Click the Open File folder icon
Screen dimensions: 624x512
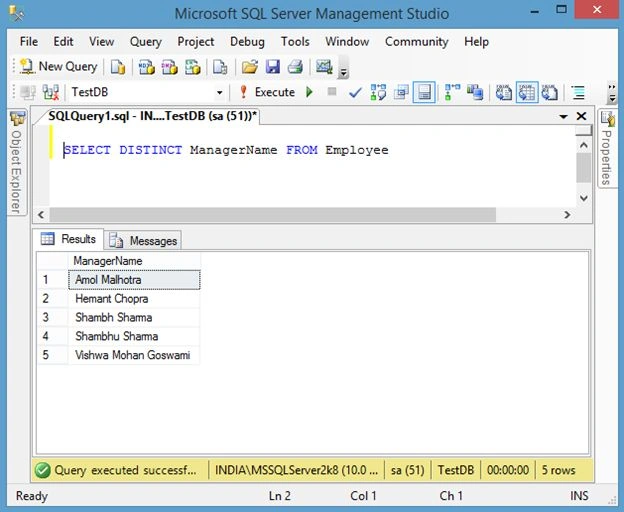[x=250, y=67]
